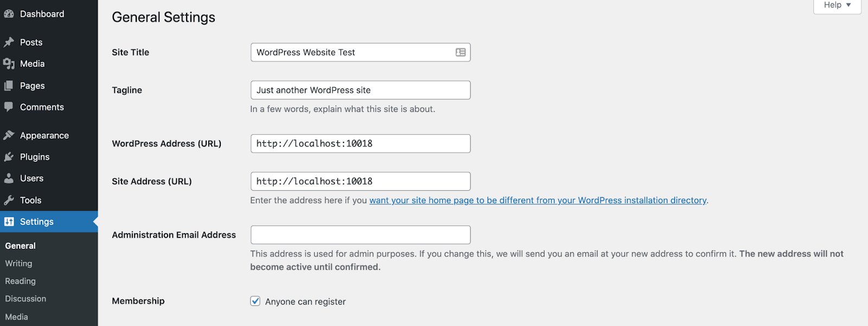Screen dimensions: 868x326
Task: Focus the WordPress Address (URL) field
Action: click(360, 143)
